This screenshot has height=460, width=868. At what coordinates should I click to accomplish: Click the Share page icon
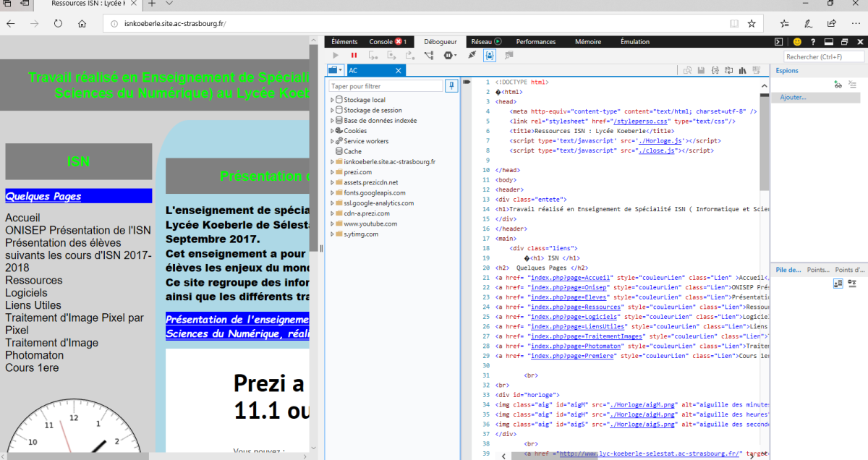coord(831,23)
